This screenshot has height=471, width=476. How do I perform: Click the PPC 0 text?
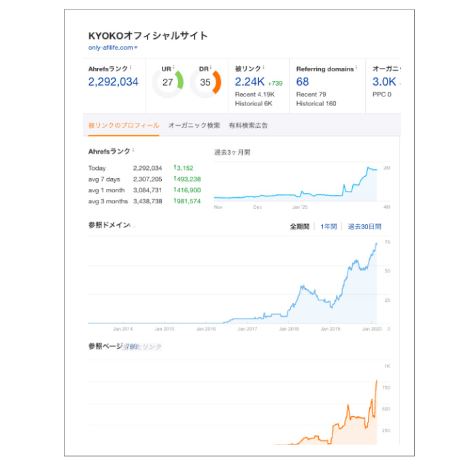point(382,94)
